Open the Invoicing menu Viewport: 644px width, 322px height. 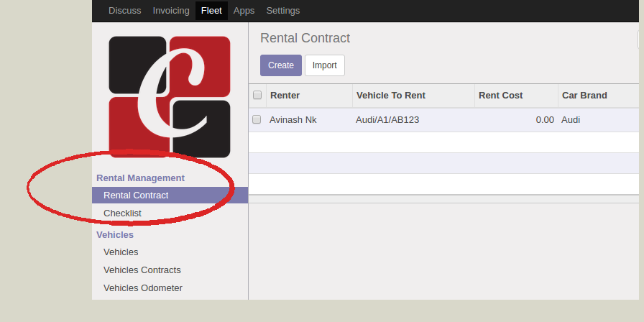coord(171,11)
